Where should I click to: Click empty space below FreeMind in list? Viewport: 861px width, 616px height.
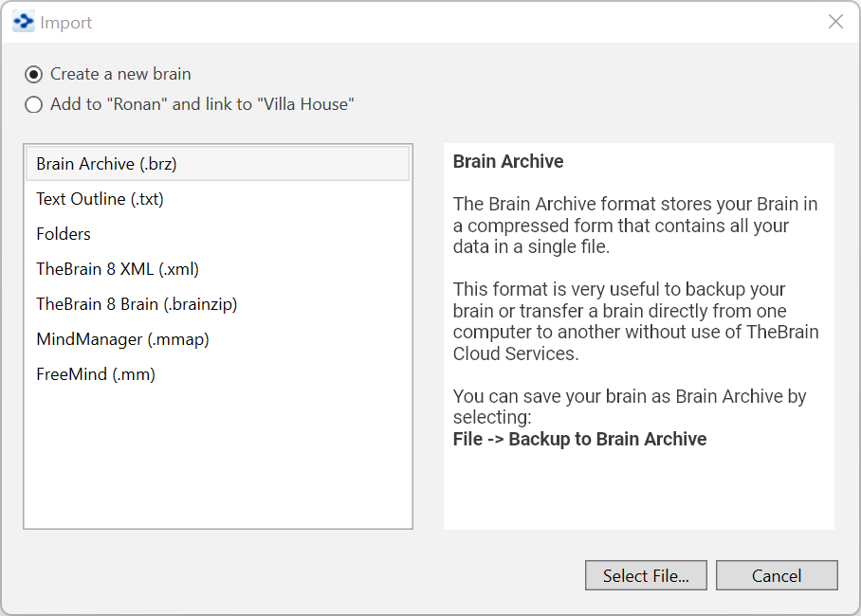click(217, 455)
